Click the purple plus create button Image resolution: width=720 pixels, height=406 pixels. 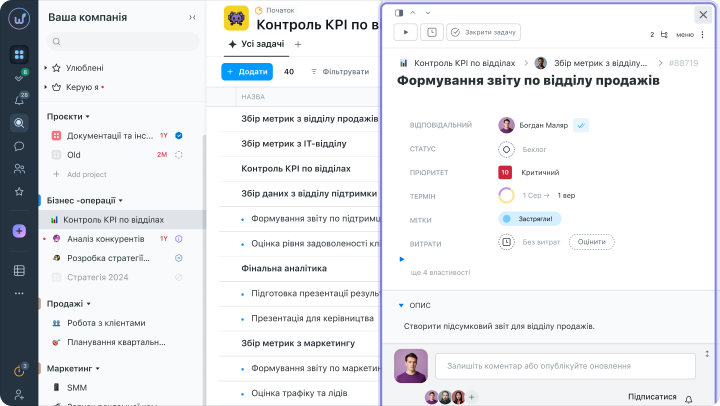pyautogui.click(x=19, y=231)
